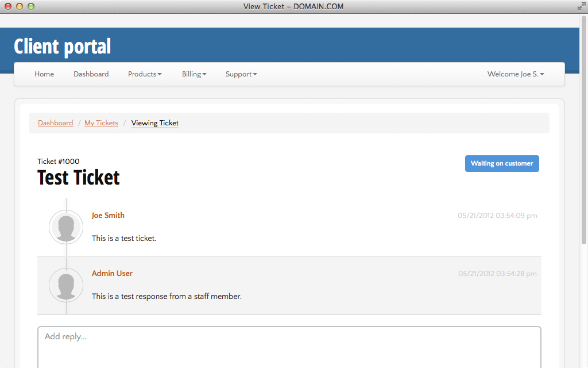Click the Test Ticket title heading
Viewport: 588px width, 368px height.
point(78,178)
